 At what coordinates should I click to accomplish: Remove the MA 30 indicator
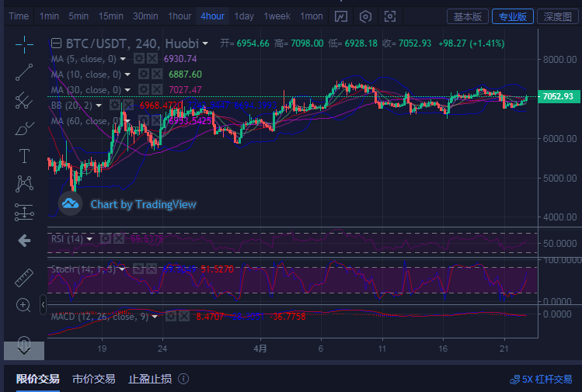point(157,90)
